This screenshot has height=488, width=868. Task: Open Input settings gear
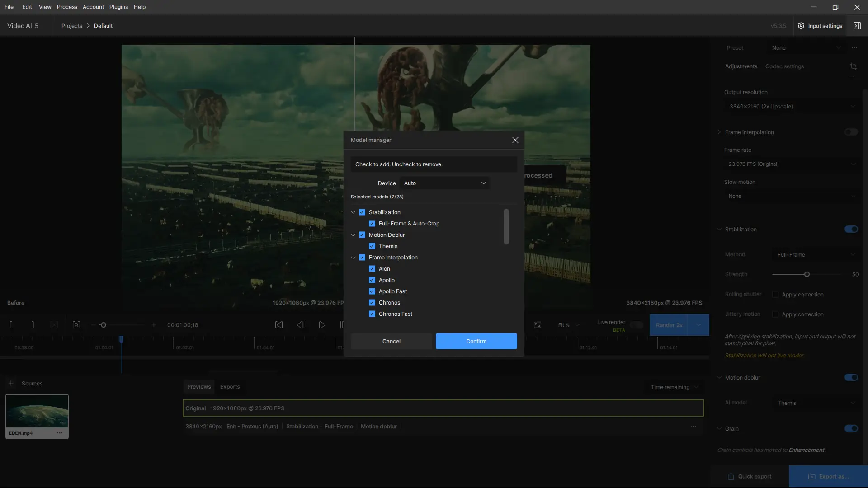[x=801, y=26]
